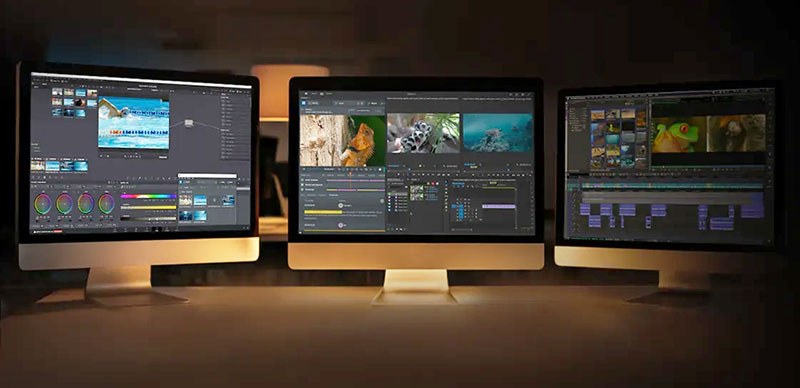Toggle the lower round knob on middle monitor

[341, 225]
